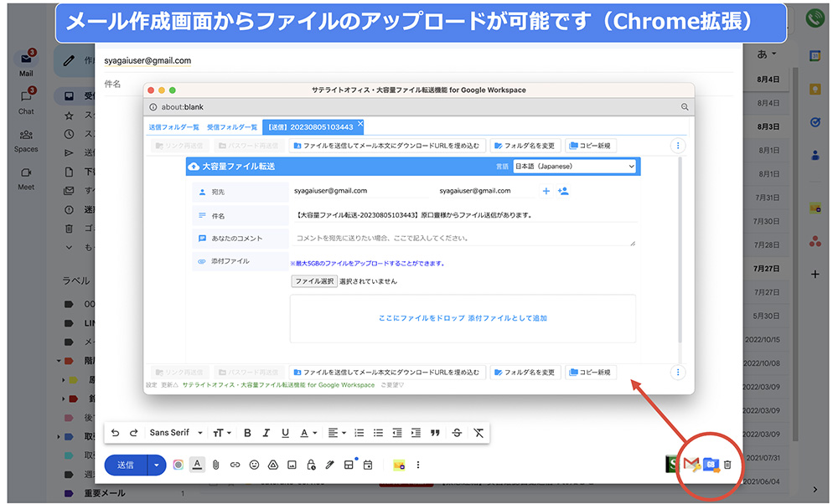The width and height of the screenshot is (838, 504).
Task: Insert a bulleted list
Action: [379, 433]
